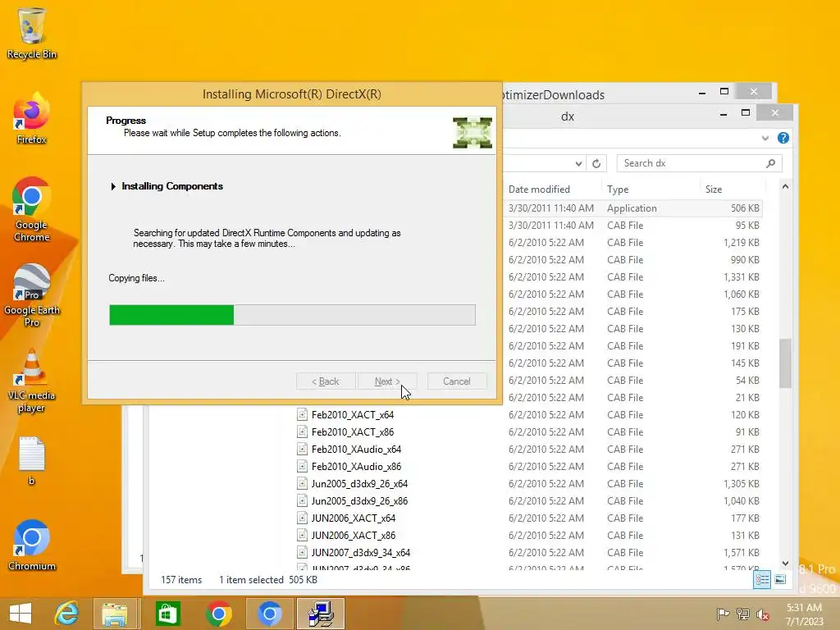The width and height of the screenshot is (840, 630).
Task: Minimize the dx Explorer window
Action: point(724,113)
